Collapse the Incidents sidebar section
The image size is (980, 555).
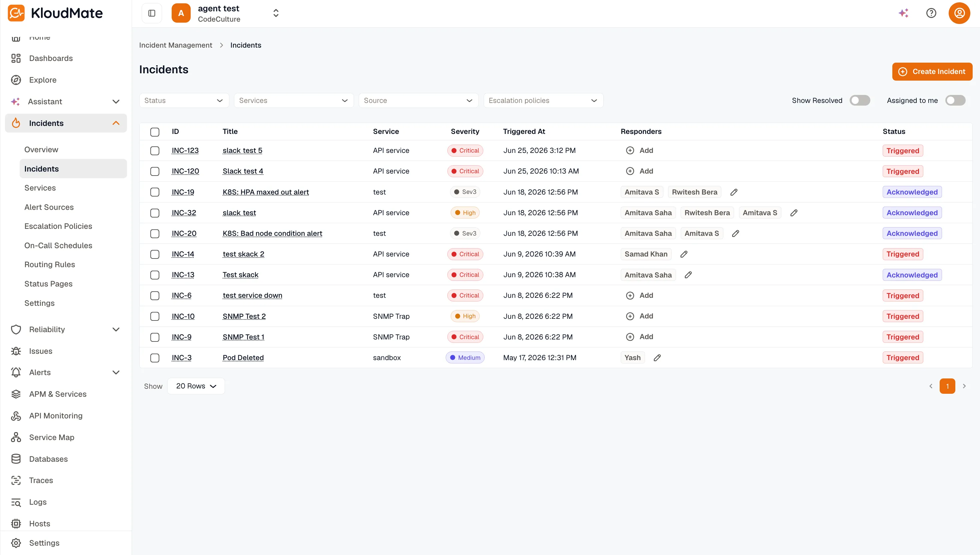pyautogui.click(x=116, y=123)
